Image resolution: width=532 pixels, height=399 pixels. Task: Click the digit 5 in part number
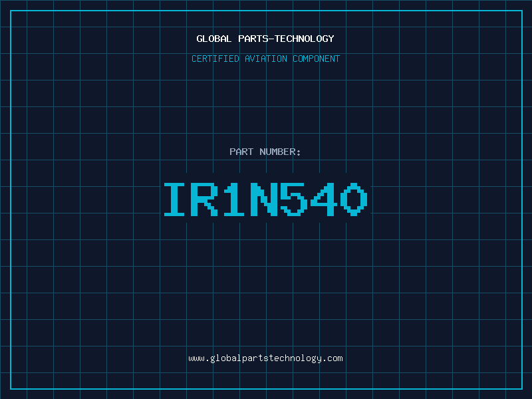[x=295, y=199]
